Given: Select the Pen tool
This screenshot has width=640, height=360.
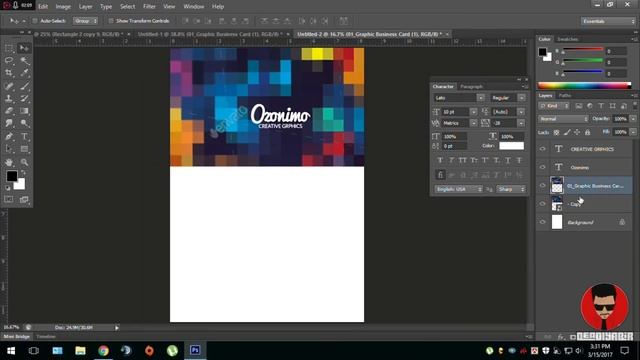Looking at the screenshot, I should coord(9,136).
